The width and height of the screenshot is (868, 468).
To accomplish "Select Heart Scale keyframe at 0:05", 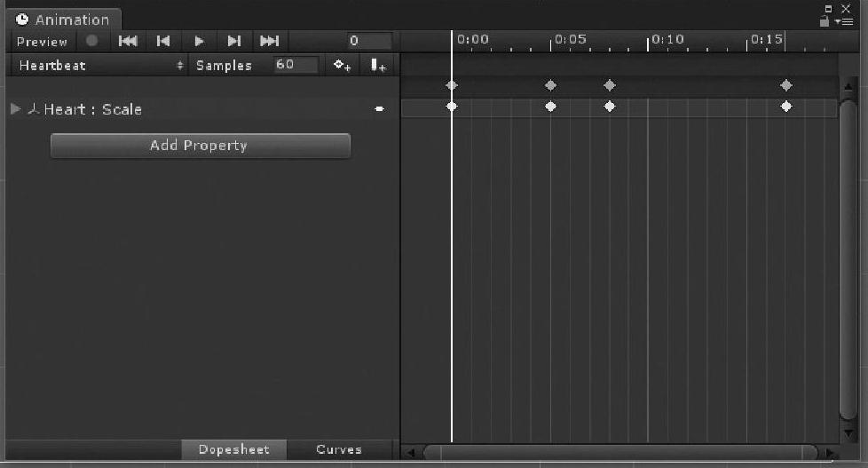I will (550, 107).
